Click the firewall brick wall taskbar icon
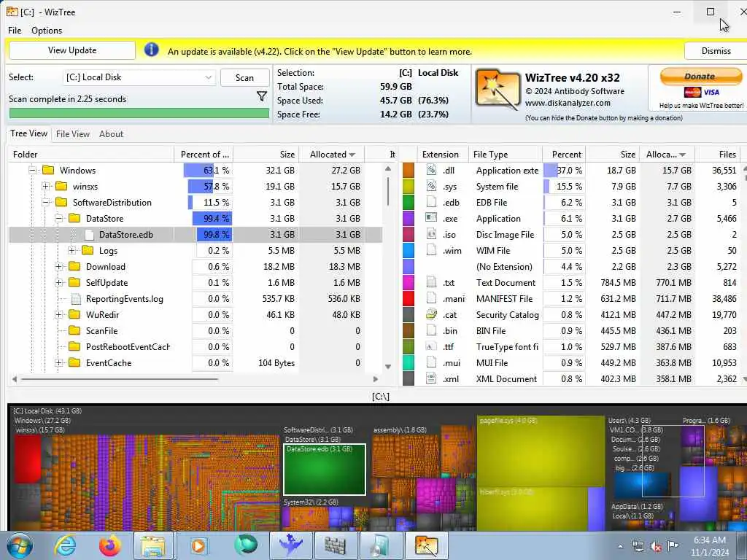Screen dimensions: 747x560 tap(335, 545)
